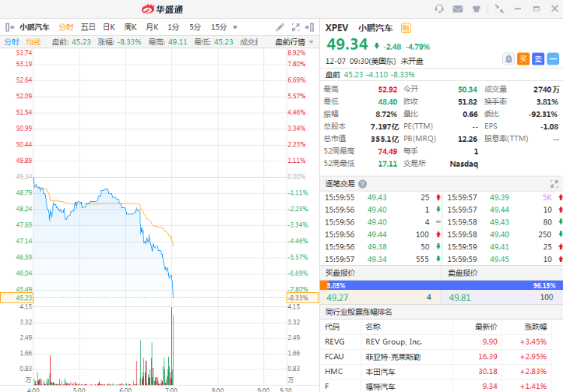Click the 52周最低 value 17.11
563x392 pixels.
387,164
